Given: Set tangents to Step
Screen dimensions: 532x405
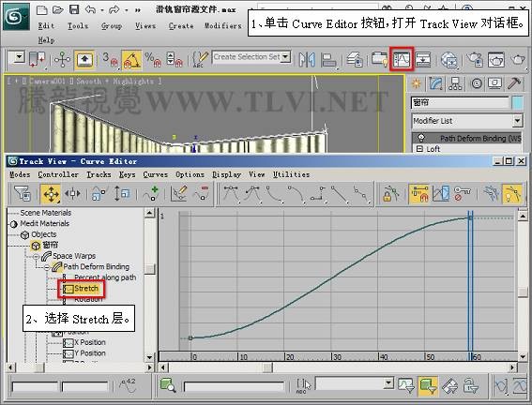Looking at the screenshot, I should [318, 194].
